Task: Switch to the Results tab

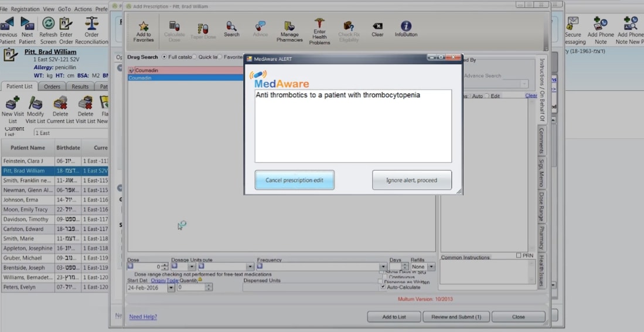Action: [80, 86]
